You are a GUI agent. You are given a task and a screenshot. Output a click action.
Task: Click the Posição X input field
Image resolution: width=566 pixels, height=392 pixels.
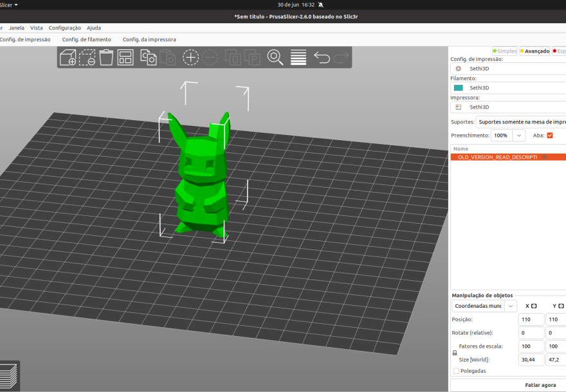click(531, 319)
